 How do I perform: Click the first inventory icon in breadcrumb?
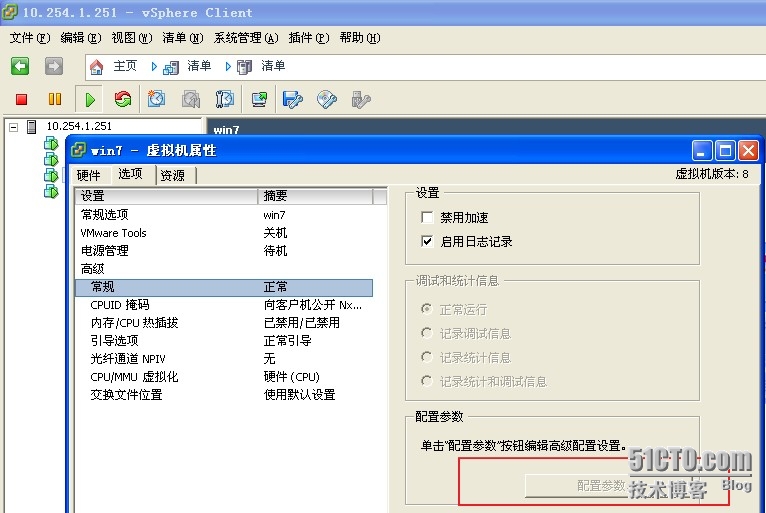coord(170,67)
